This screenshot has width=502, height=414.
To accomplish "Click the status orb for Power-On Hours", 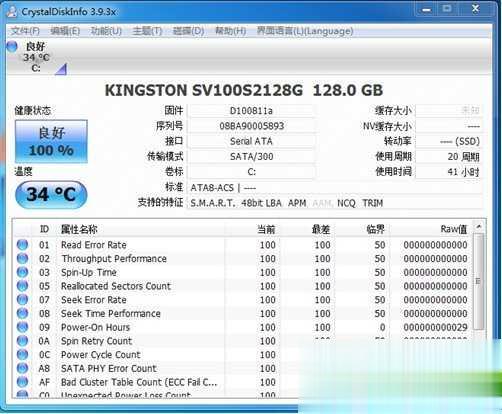I will point(22,327).
